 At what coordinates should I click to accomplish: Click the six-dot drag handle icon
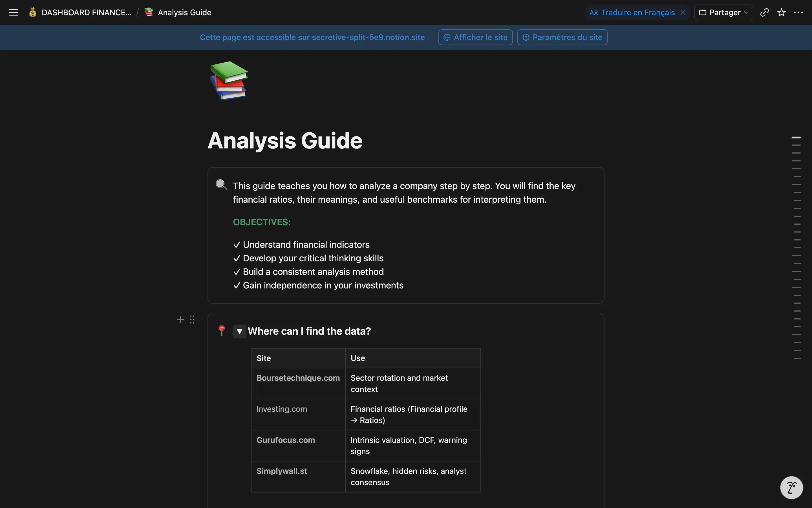192,319
